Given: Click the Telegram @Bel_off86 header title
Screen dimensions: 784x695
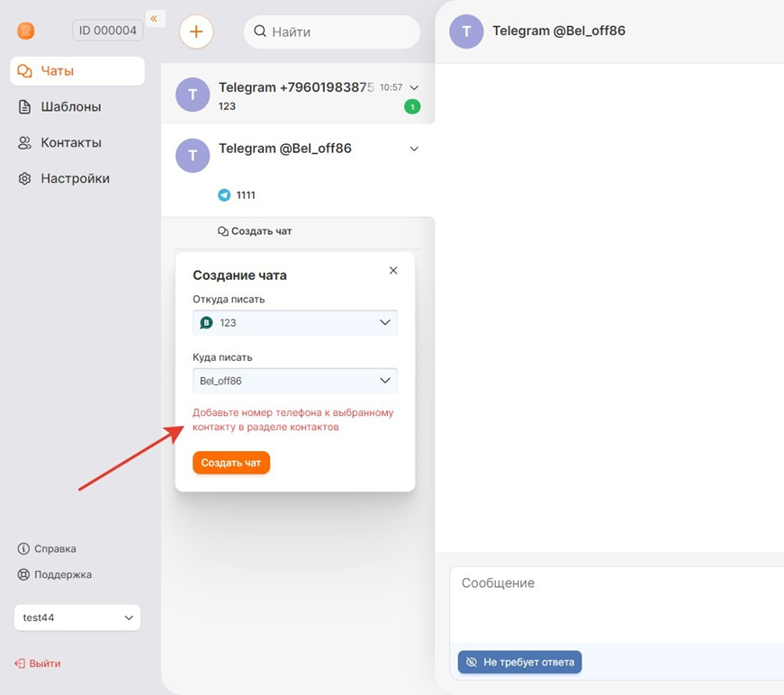Looking at the screenshot, I should (x=558, y=31).
